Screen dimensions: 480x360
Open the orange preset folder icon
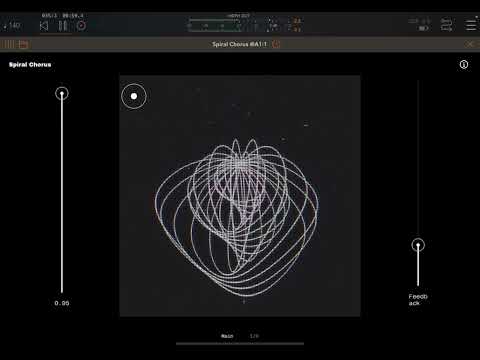(24, 44)
